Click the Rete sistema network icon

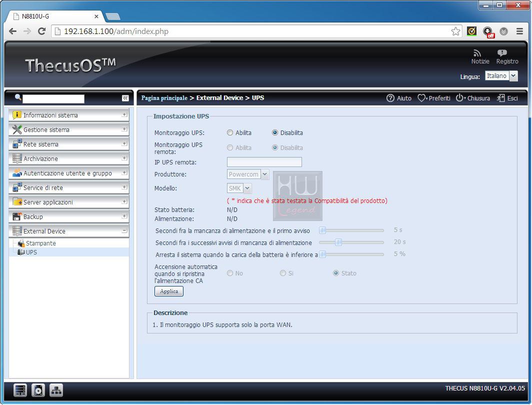click(16, 144)
